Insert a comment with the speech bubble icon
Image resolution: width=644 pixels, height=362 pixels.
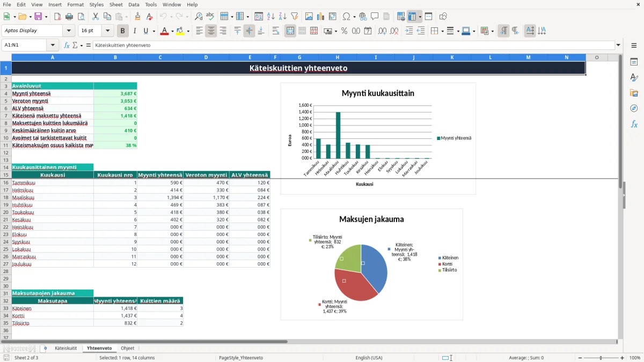click(x=375, y=17)
